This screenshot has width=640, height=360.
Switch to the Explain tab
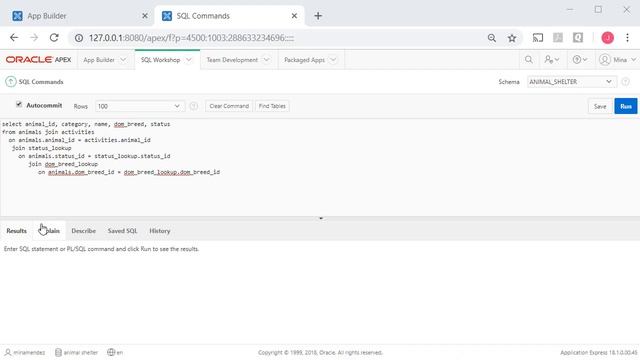tap(50, 231)
